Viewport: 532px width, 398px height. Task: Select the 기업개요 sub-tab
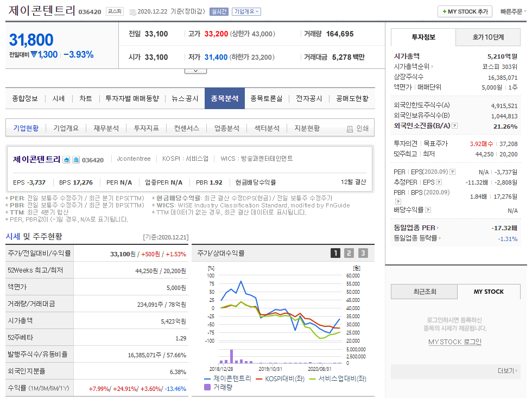pyautogui.click(x=66, y=128)
